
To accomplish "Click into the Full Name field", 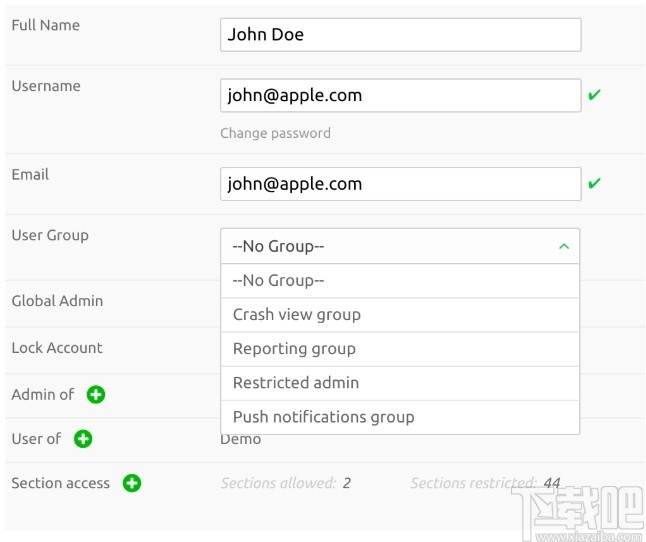I will click(400, 35).
